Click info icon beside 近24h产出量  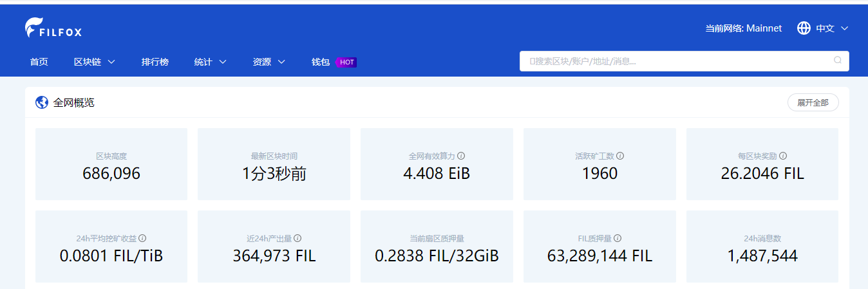[x=297, y=238]
